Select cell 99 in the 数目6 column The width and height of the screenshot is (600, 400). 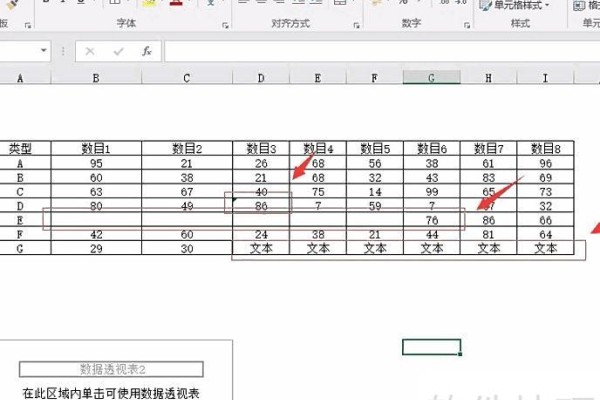pyautogui.click(x=432, y=192)
